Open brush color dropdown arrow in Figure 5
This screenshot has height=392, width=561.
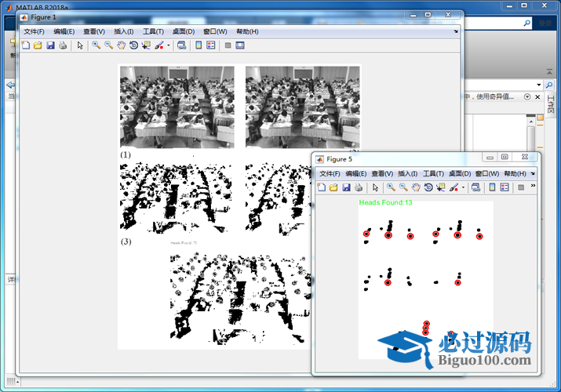(464, 187)
